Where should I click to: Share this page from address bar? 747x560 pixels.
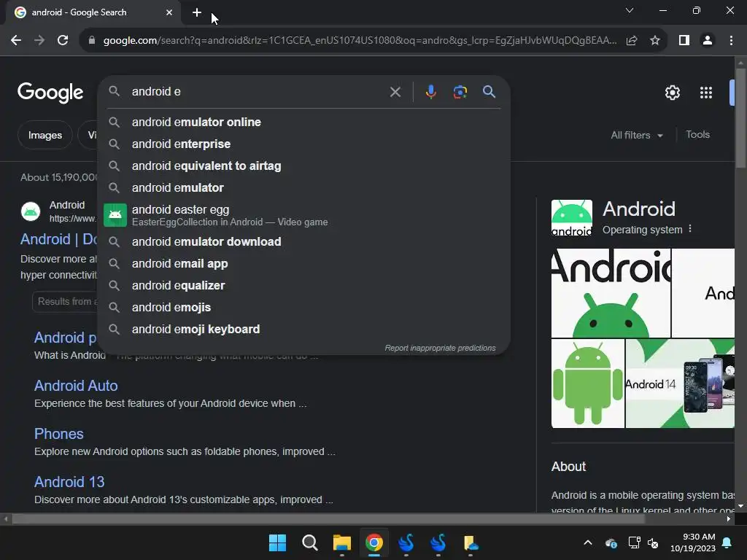coord(632,41)
